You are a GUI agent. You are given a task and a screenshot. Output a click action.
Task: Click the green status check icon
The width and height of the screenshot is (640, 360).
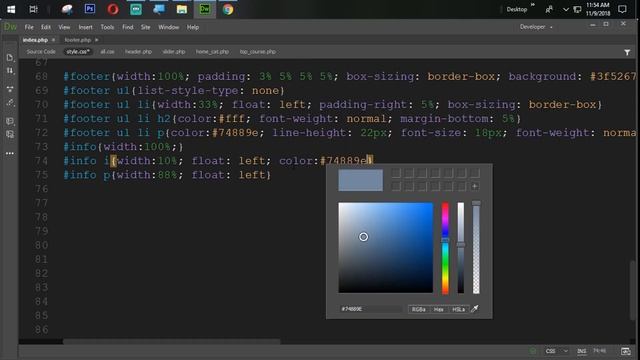pos(533,351)
